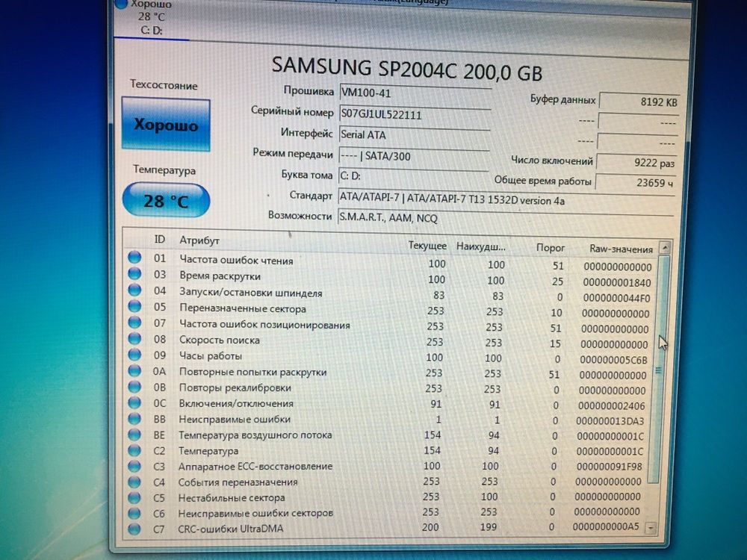
Task: Click the status icon for attribute 0A
Action: [134, 370]
